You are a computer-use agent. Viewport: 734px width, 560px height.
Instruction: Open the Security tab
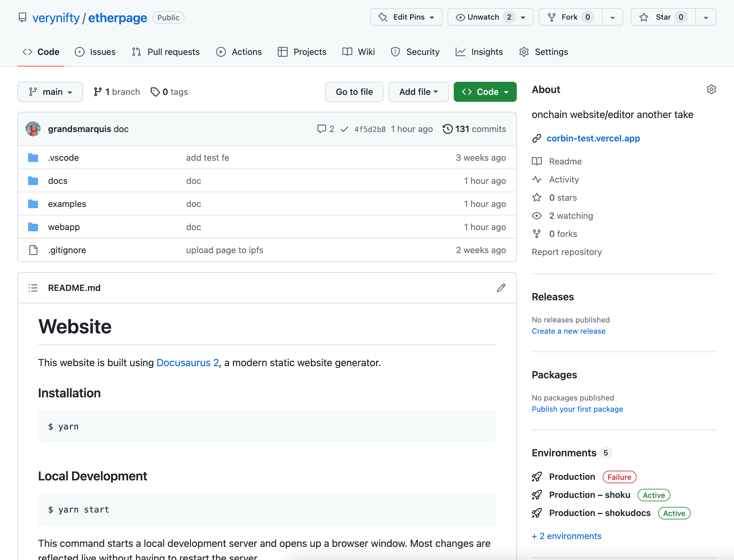[415, 52]
